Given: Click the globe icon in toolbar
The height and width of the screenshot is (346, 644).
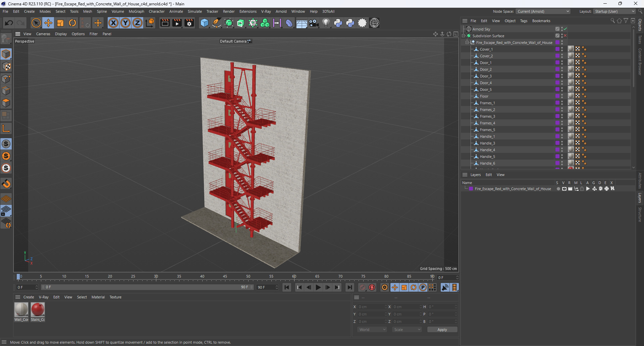Looking at the screenshot, I should point(374,23).
